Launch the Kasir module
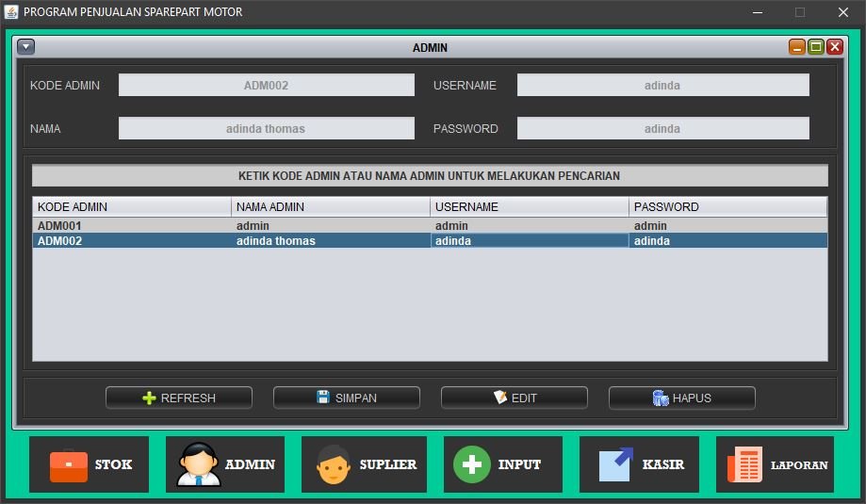The width and height of the screenshot is (866, 504). [x=639, y=464]
